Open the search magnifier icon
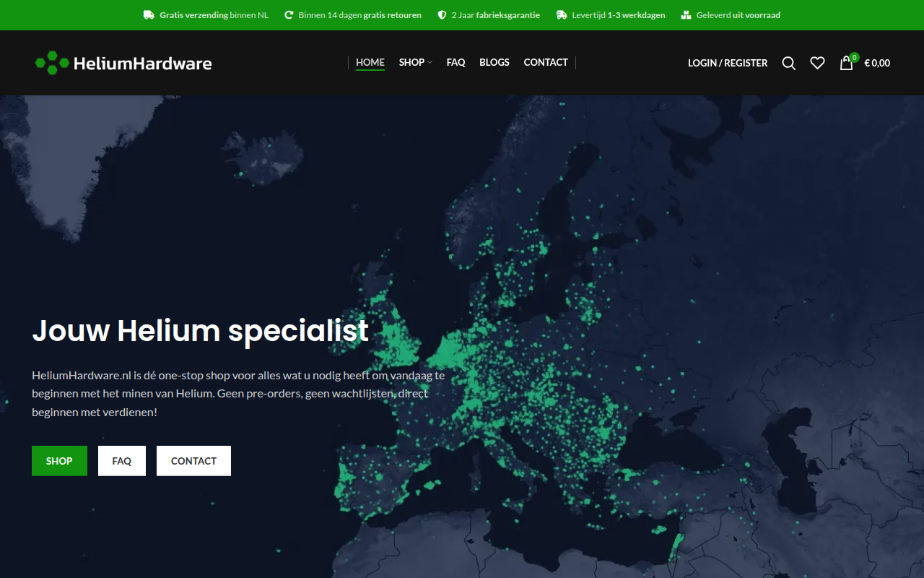The image size is (924, 578). click(789, 64)
